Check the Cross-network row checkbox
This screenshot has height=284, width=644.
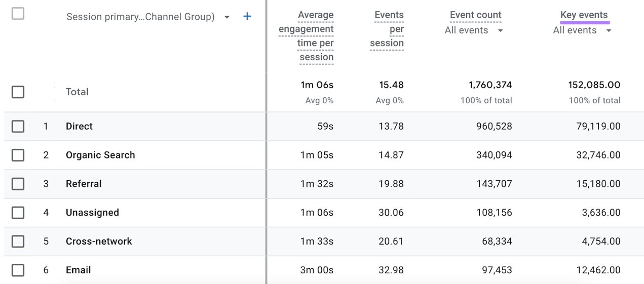pyautogui.click(x=18, y=241)
